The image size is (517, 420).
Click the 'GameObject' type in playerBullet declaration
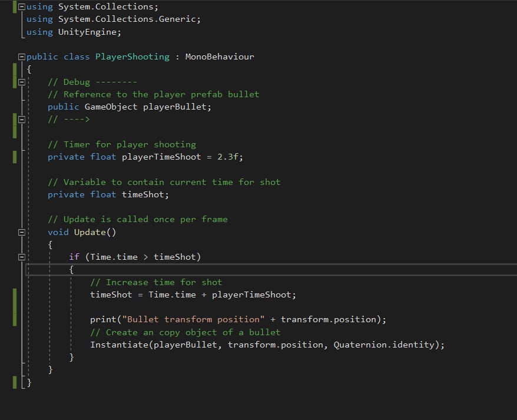111,107
